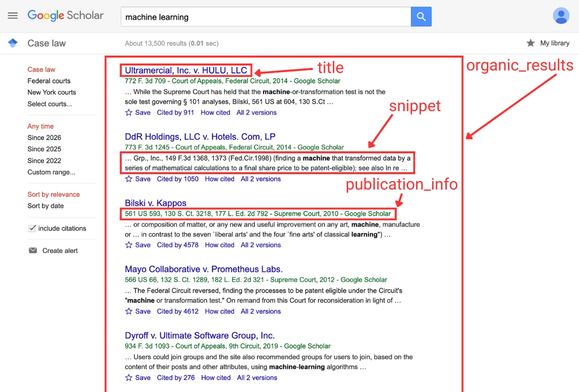Image resolution: width=579 pixels, height=392 pixels.
Task: Click Cited by 1050 link
Action: (x=178, y=179)
